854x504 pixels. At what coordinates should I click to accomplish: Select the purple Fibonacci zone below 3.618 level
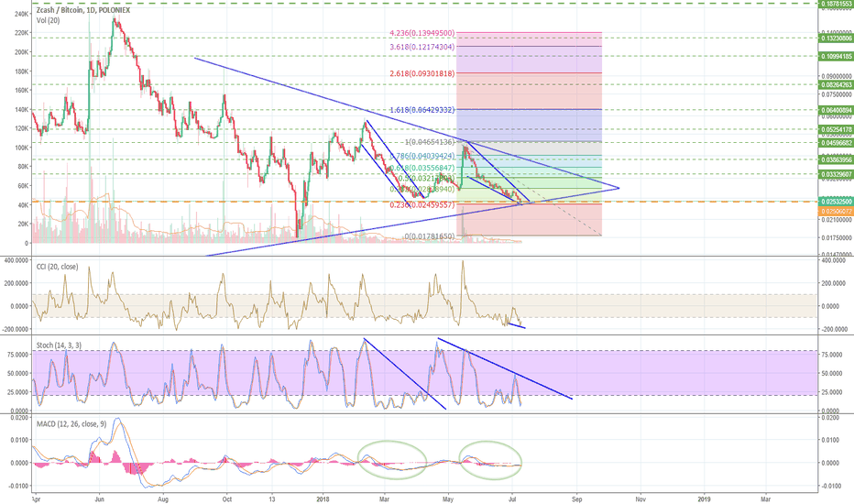click(x=529, y=60)
